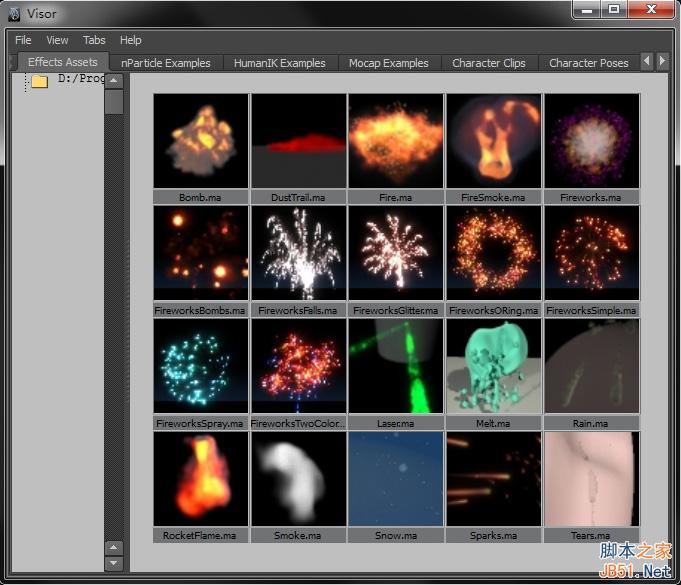Click the FireworksORing.ma name label
Viewport: 681px width, 585px height.
click(x=494, y=311)
